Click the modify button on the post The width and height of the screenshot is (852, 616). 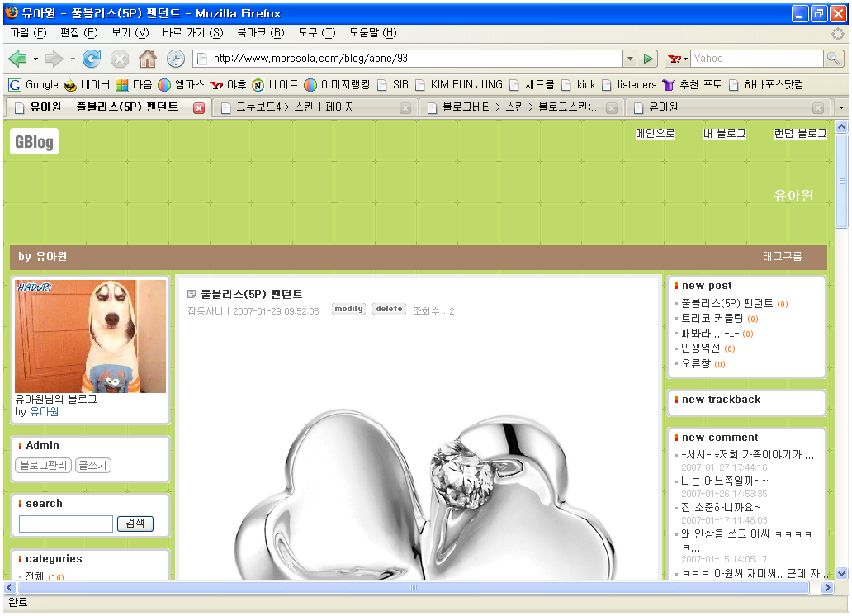tap(349, 310)
